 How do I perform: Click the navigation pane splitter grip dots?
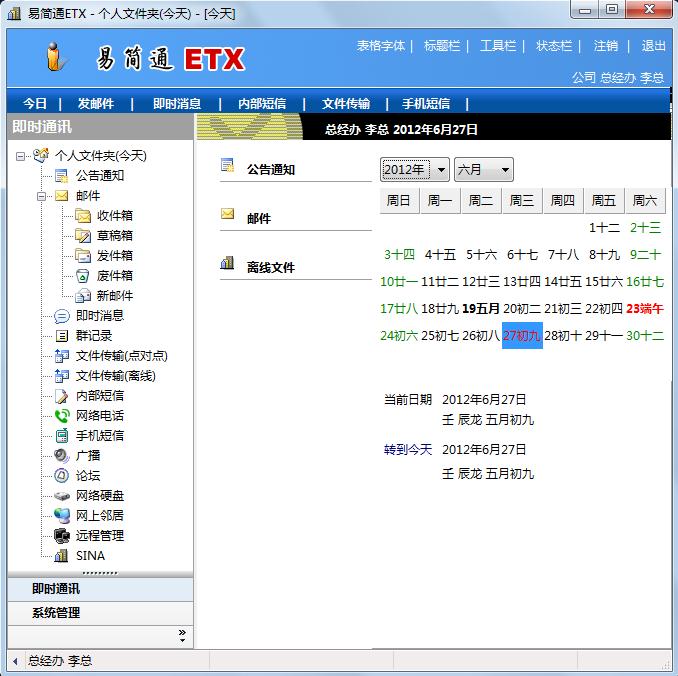pyautogui.click(x=100, y=573)
